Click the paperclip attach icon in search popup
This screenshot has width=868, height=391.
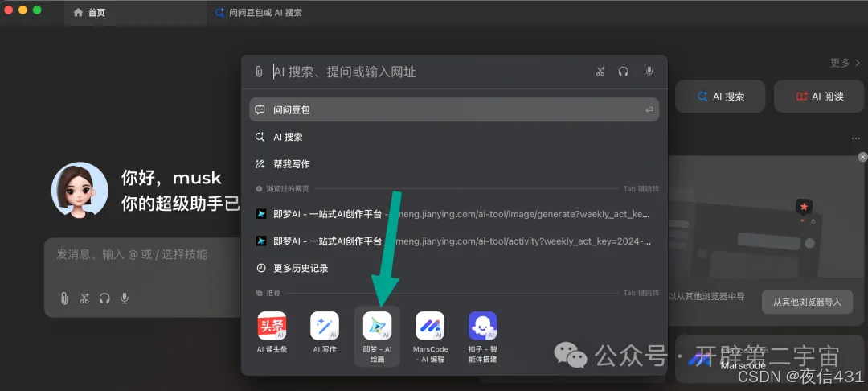(x=259, y=72)
